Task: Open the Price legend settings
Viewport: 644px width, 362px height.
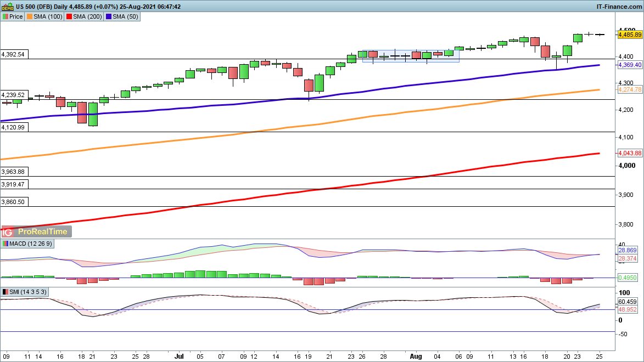Action: coord(16,16)
